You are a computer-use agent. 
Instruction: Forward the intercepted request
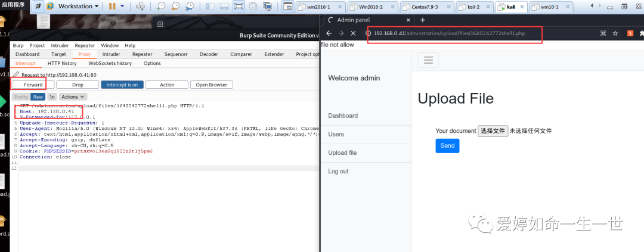(x=33, y=85)
